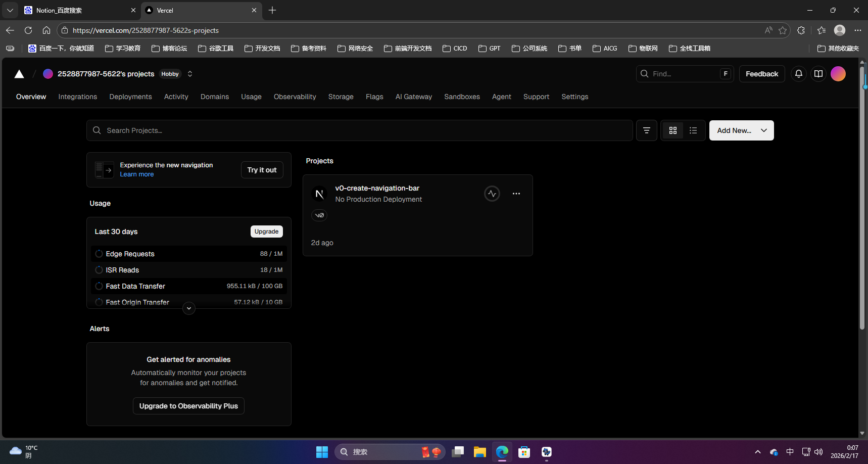868x464 pixels.
Task: Select the Overview tab
Action: point(31,97)
